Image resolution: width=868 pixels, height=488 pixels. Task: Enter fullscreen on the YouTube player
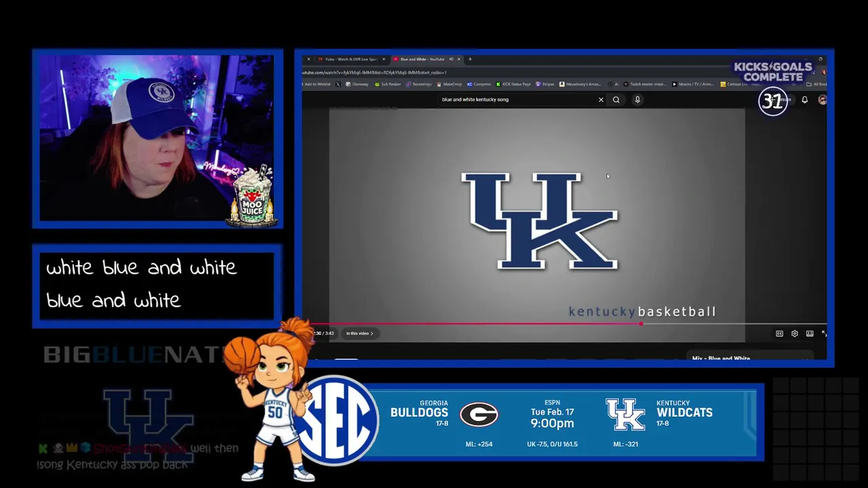pos(824,333)
